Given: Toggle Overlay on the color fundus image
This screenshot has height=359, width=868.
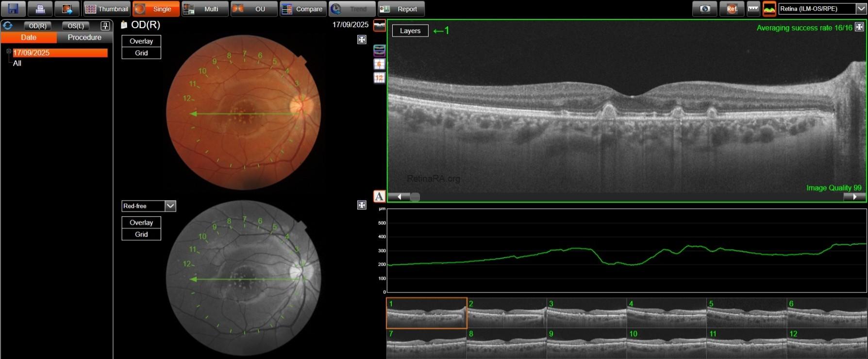Looking at the screenshot, I should pos(141,41).
